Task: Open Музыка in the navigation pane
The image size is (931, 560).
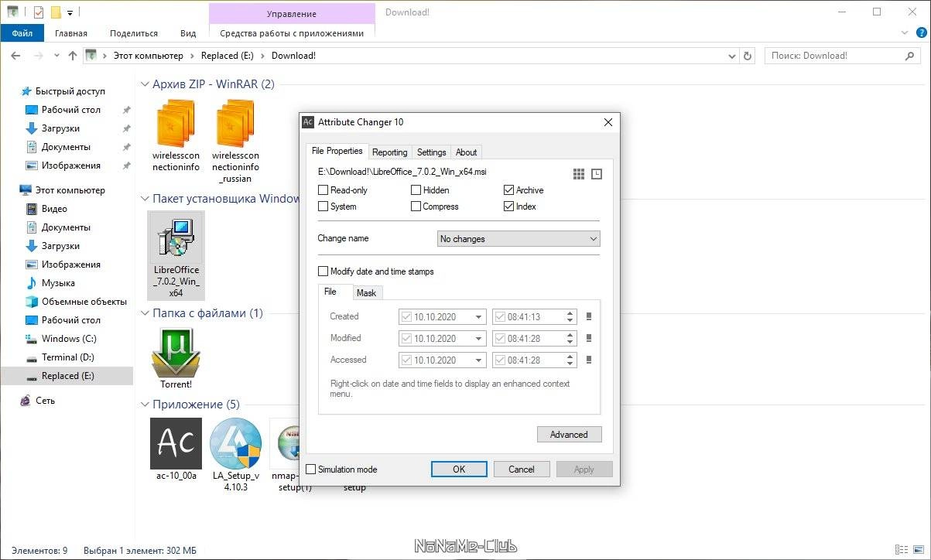Action: pos(58,283)
